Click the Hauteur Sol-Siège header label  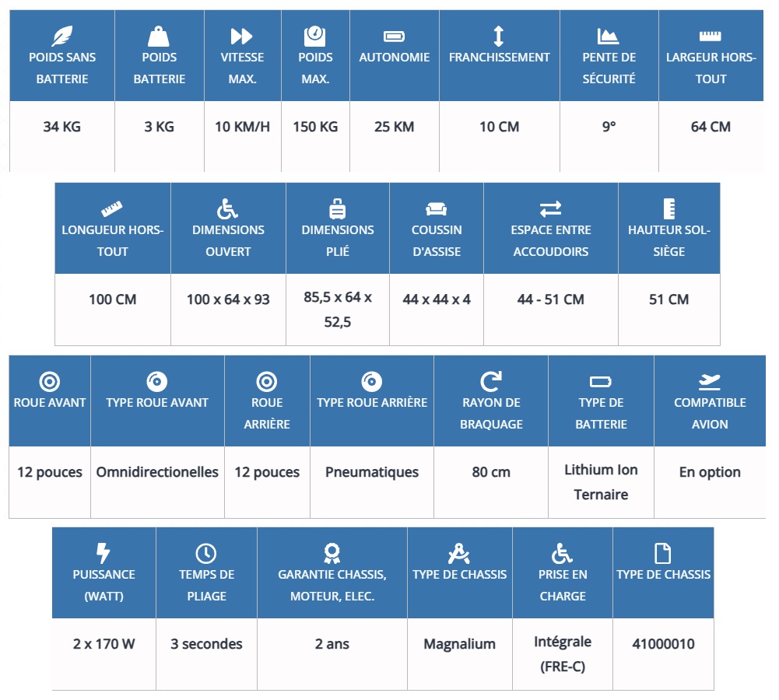(668, 240)
